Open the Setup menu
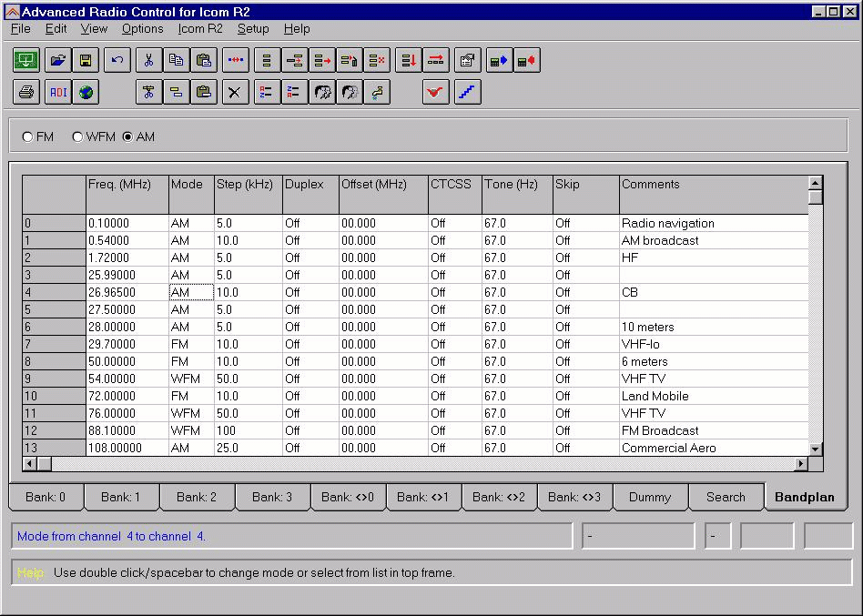Image resolution: width=863 pixels, height=616 pixels. (253, 28)
